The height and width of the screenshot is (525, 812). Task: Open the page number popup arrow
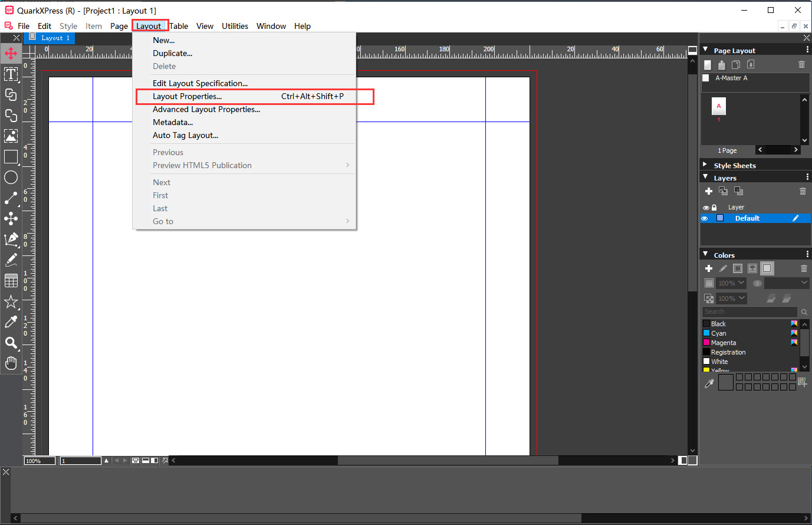106,461
